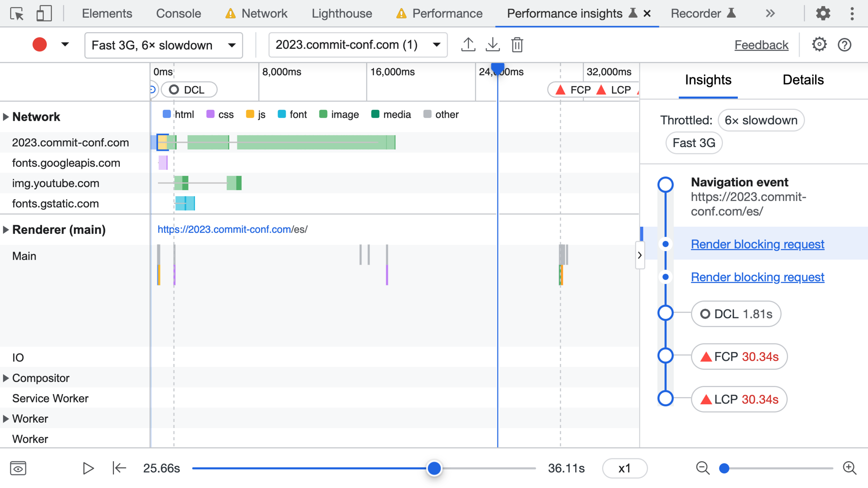
Task: Expand the Renderer (main) section
Action: [x=6, y=230]
